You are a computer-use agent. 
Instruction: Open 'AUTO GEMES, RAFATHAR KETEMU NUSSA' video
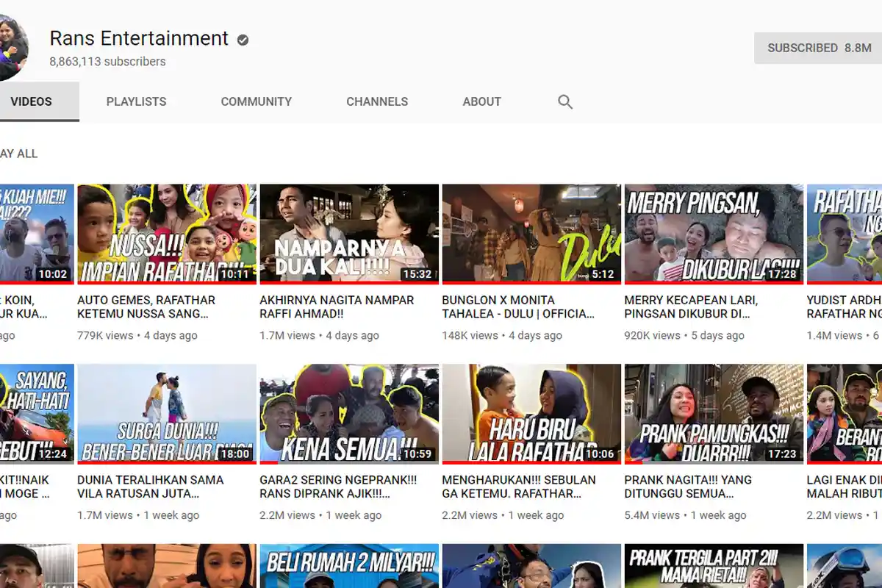click(166, 233)
